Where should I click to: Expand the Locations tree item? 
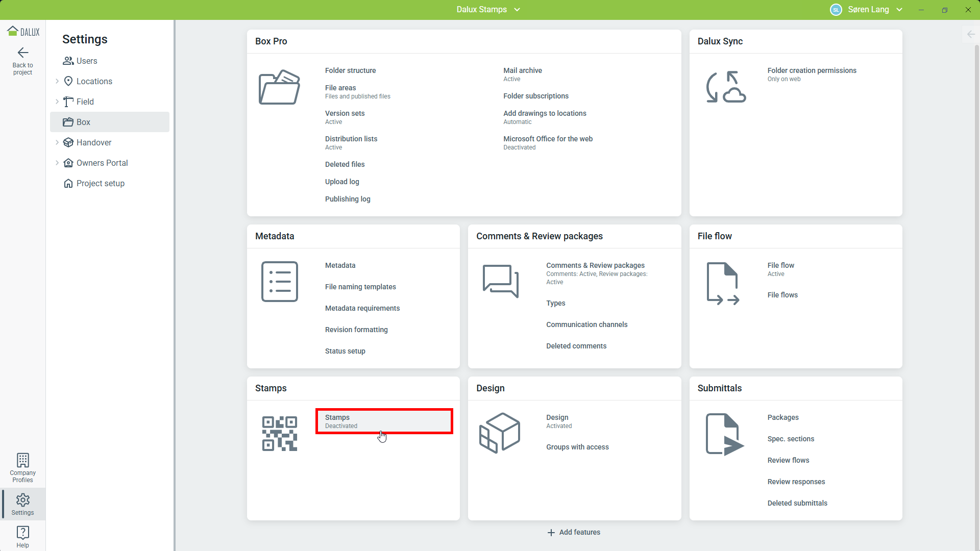coord(57,81)
